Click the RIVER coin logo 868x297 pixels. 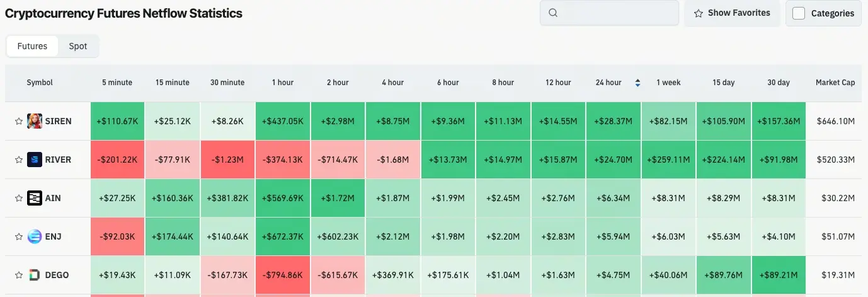[35, 160]
